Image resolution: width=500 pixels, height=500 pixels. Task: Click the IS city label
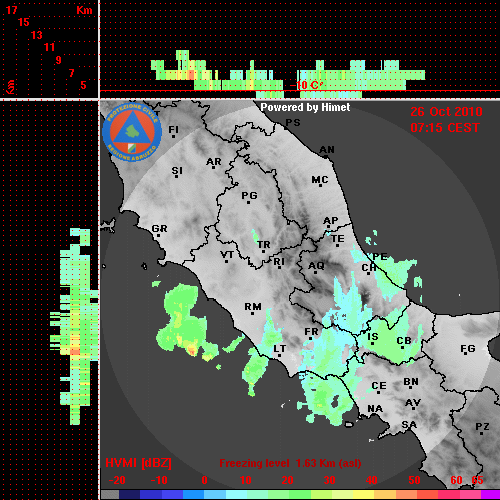[x=373, y=337]
